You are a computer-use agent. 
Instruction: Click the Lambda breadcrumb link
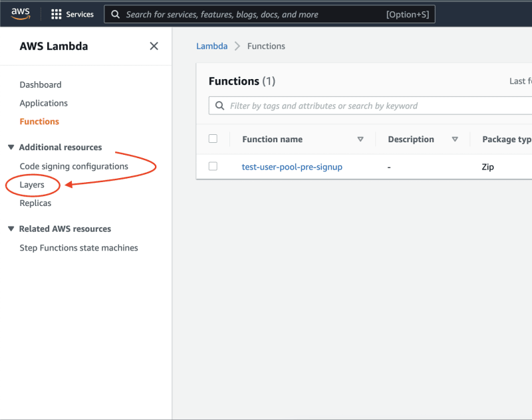[212, 46]
